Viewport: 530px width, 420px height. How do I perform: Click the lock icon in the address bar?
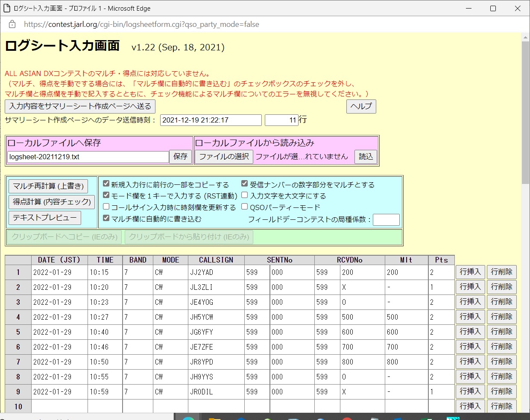click(12, 24)
